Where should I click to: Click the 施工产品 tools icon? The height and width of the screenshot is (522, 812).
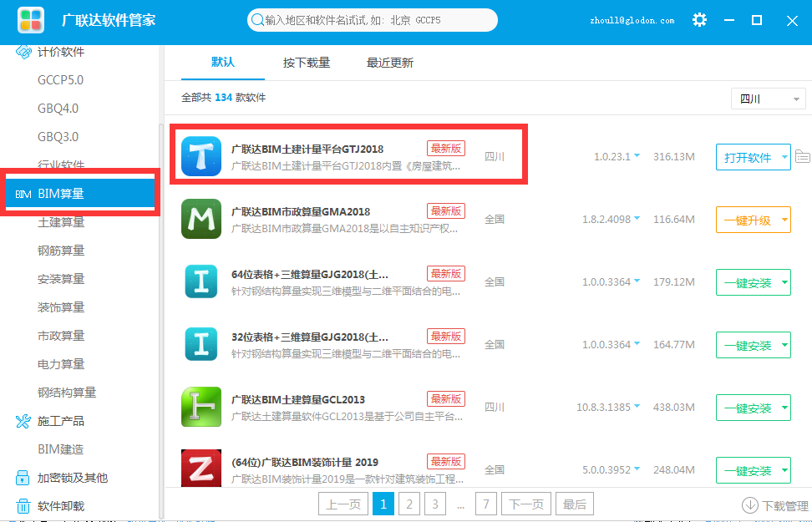coord(23,421)
